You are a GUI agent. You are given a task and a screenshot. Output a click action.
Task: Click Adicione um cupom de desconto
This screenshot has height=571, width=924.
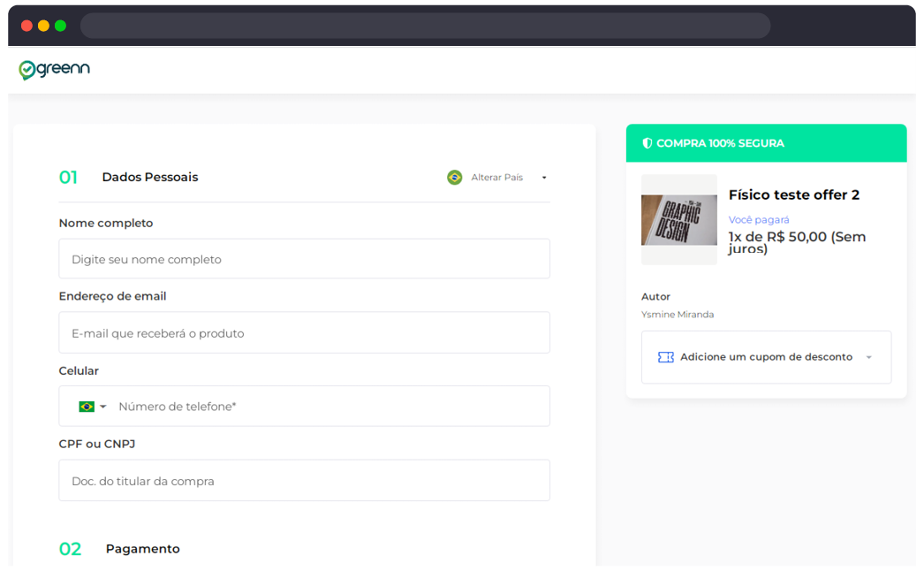coord(766,357)
